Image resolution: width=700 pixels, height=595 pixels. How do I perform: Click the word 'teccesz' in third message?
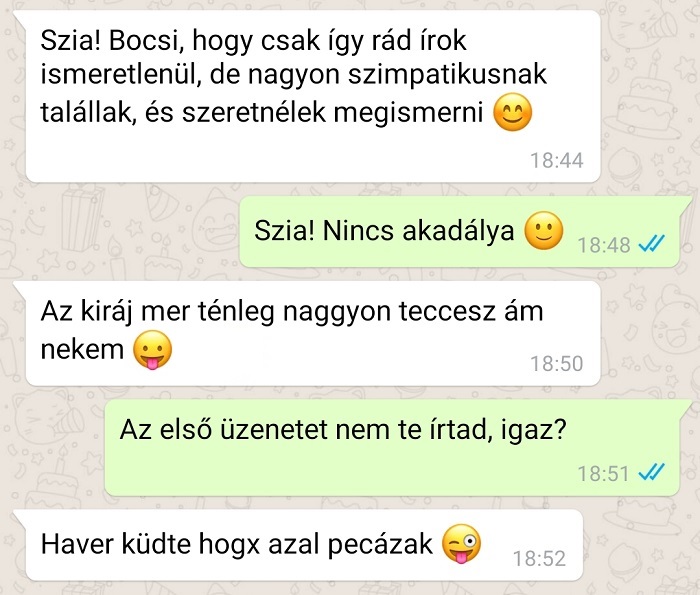click(446, 311)
